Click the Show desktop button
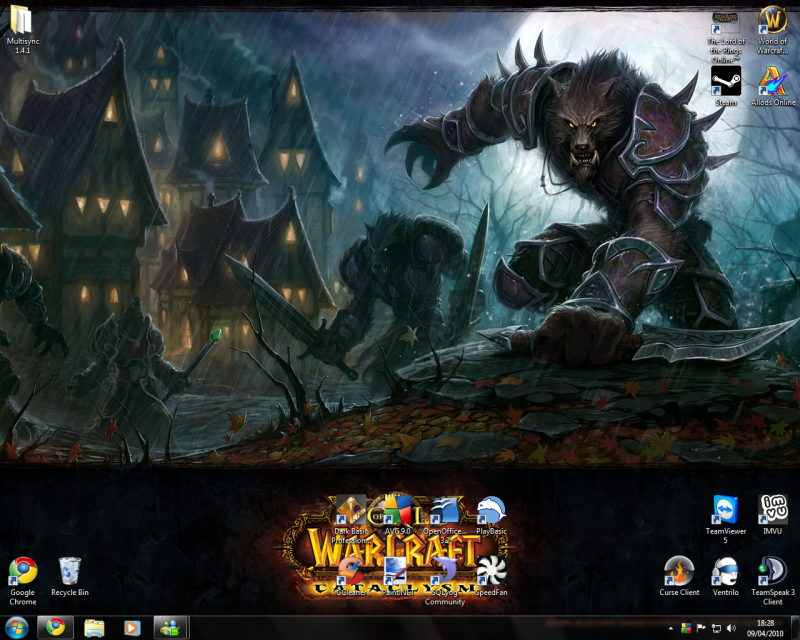 (x=795, y=628)
